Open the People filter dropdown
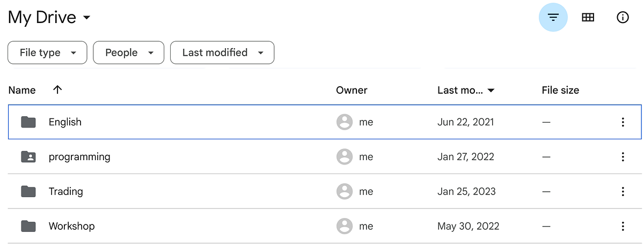 coord(129,52)
